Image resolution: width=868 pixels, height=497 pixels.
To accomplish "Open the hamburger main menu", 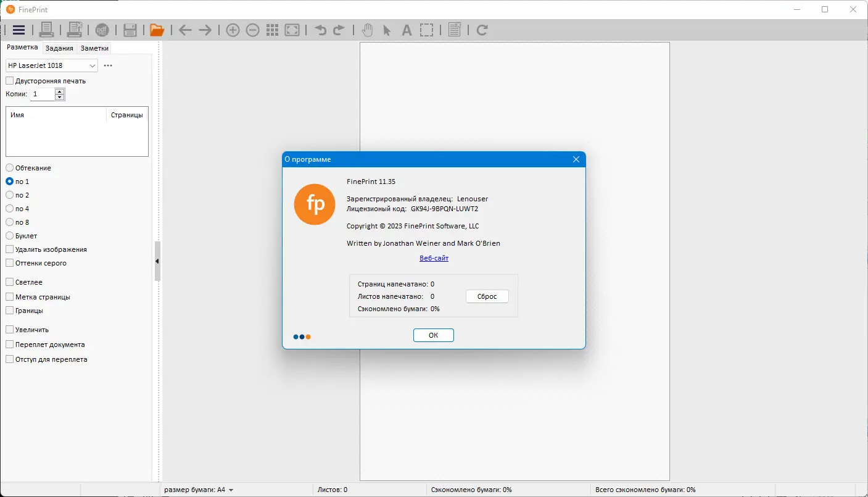I will [19, 30].
